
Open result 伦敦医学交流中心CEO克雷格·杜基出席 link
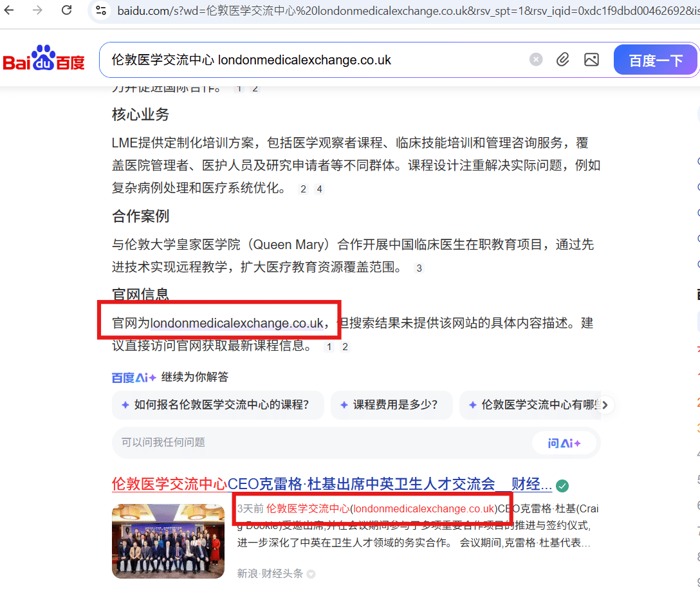[x=331, y=484]
